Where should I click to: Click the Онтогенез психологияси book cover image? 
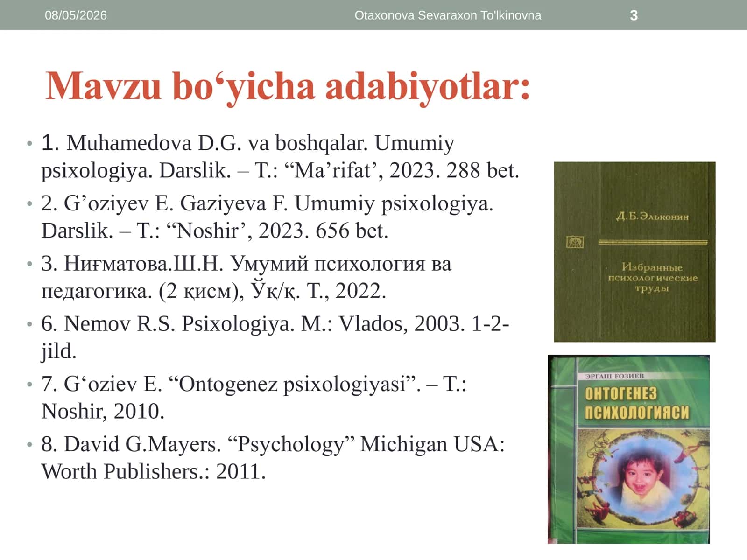tap(628, 449)
